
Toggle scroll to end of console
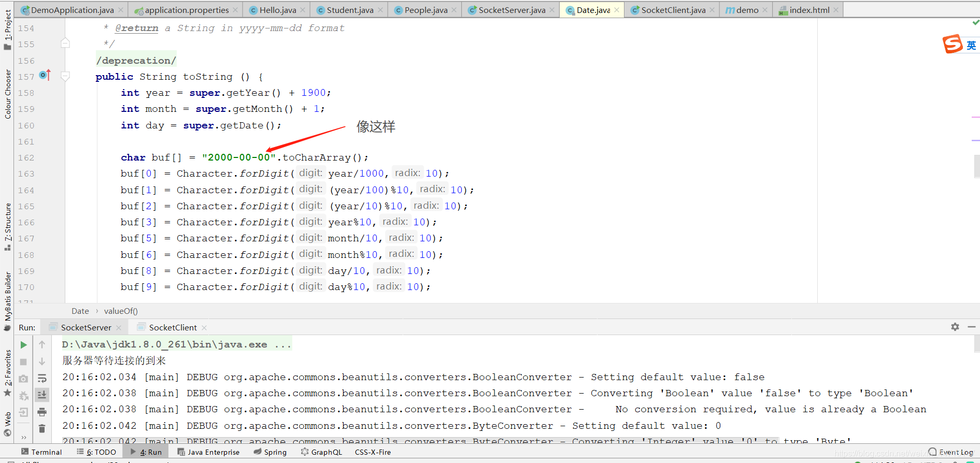[x=42, y=395]
